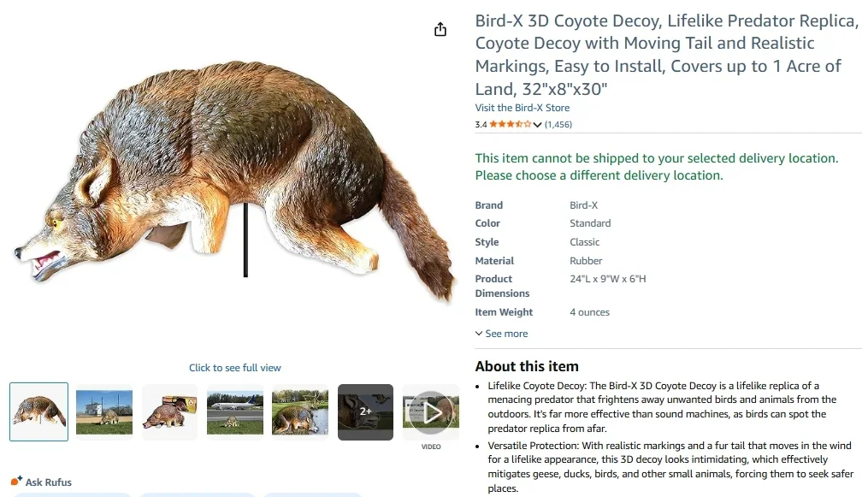Image resolution: width=868 pixels, height=497 pixels.
Task: Open the 1,456 ratings link
Action: [x=558, y=125]
